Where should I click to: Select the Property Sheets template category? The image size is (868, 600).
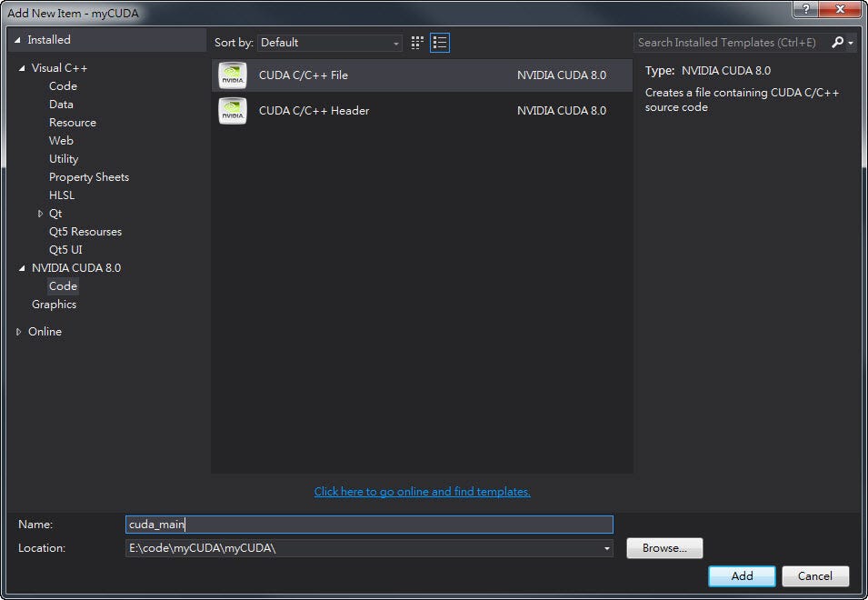point(88,176)
